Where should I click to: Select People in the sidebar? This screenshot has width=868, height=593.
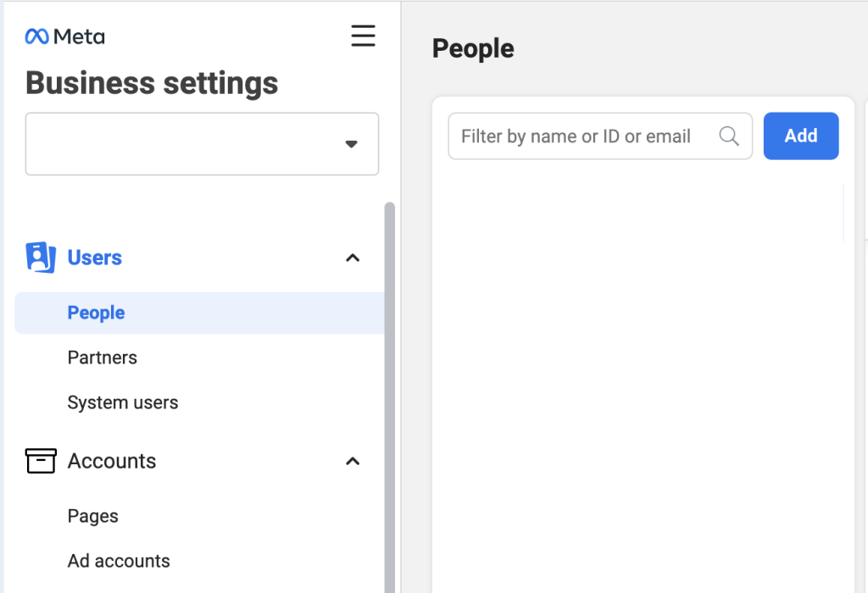[96, 313]
